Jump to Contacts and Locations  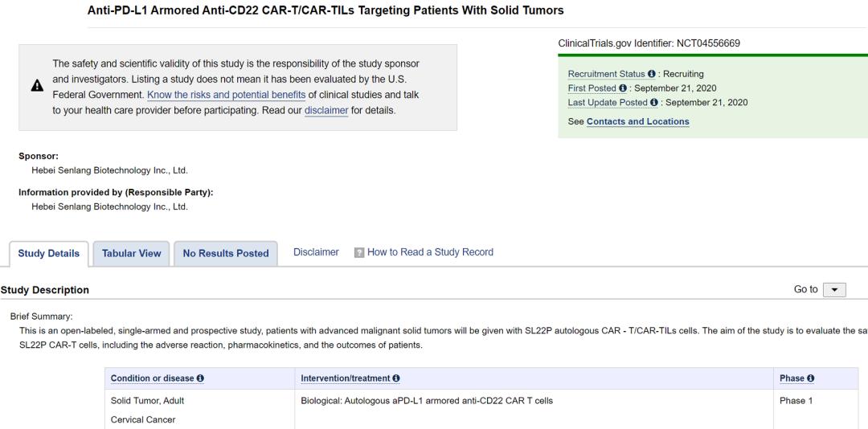click(637, 121)
